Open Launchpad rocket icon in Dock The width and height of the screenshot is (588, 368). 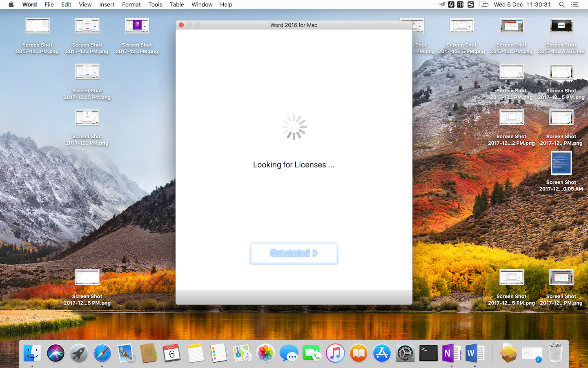pos(79,353)
